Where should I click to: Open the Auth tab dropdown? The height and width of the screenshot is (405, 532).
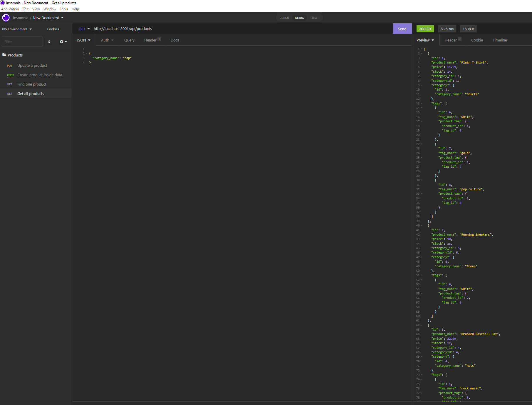tap(107, 40)
